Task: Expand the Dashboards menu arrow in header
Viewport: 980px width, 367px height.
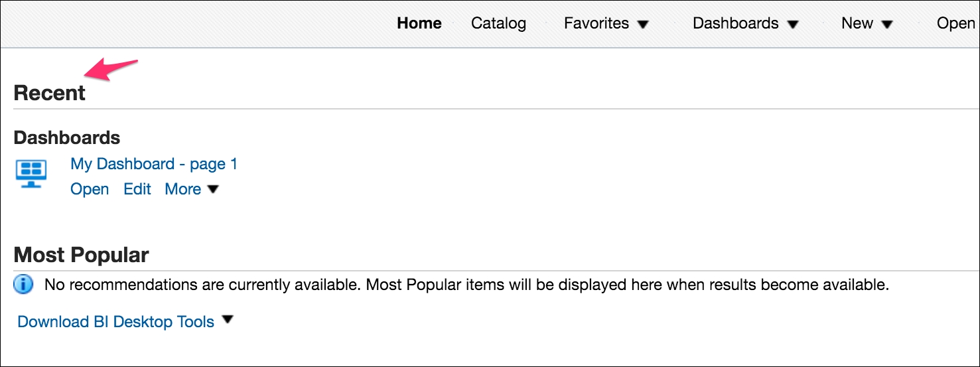Action: coord(792,25)
